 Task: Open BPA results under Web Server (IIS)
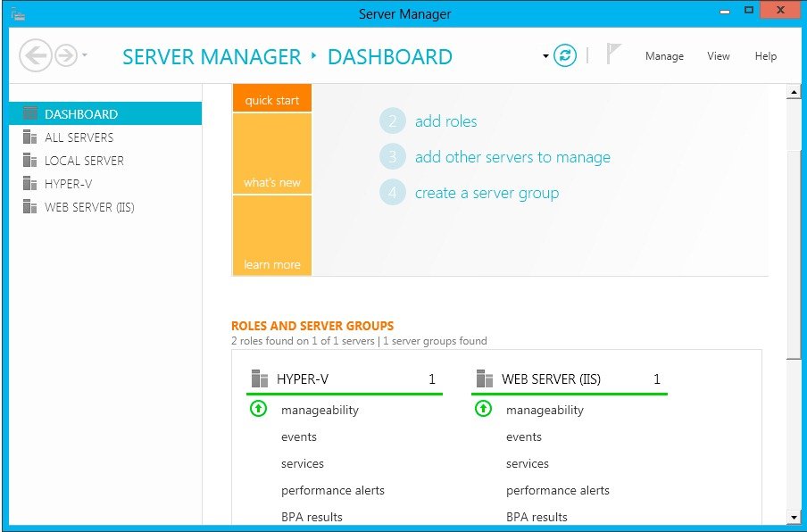coord(537,517)
